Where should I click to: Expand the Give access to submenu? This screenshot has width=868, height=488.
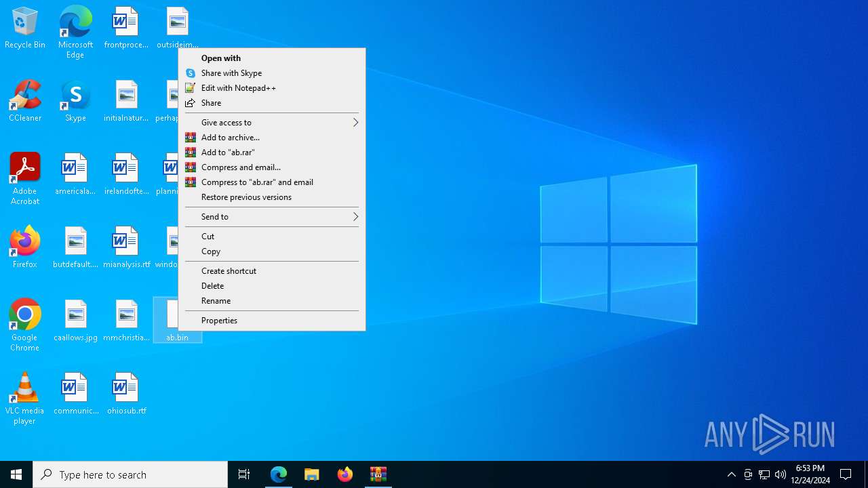coord(271,123)
